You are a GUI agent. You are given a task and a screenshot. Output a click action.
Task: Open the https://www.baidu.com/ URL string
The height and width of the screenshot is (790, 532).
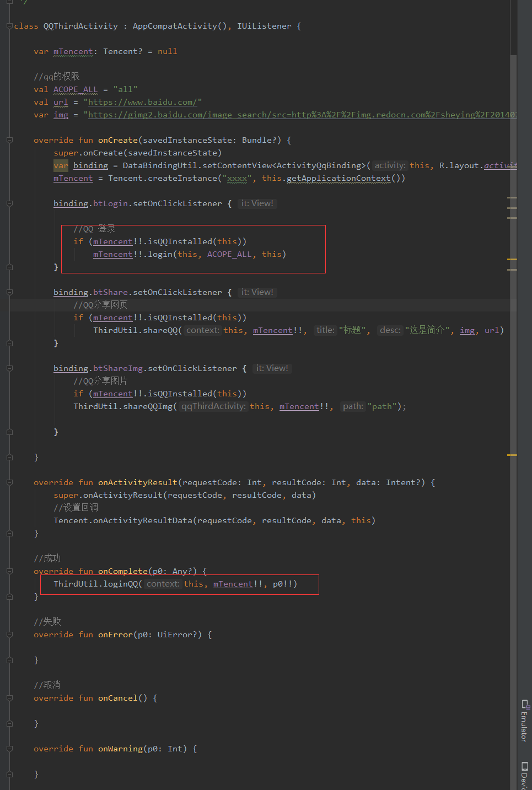(143, 102)
